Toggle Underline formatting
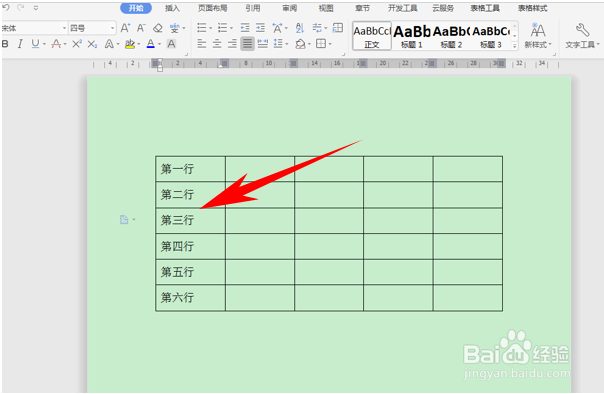The height and width of the screenshot is (394, 604). (35, 44)
